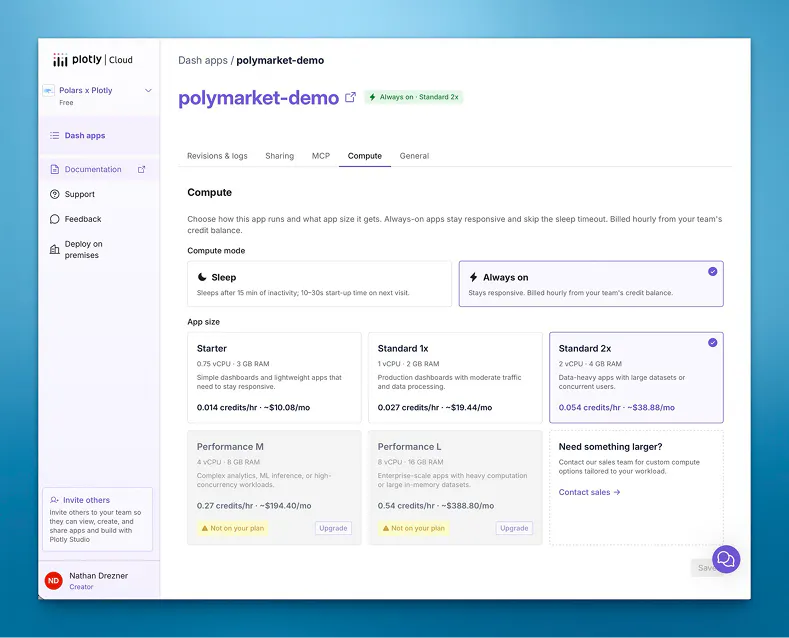The height and width of the screenshot is (638, 789).
Task: Click Nathan Drezner user name
Action: coord(99,576)
